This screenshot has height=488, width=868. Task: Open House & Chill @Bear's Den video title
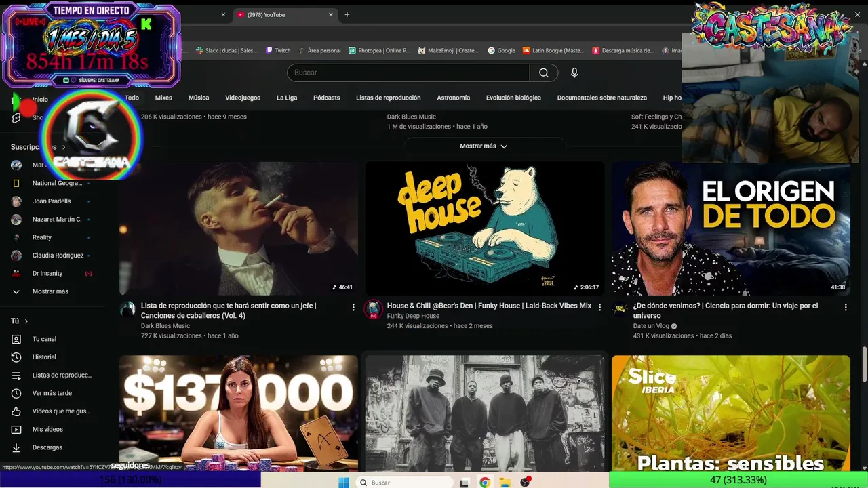(489, 306)
